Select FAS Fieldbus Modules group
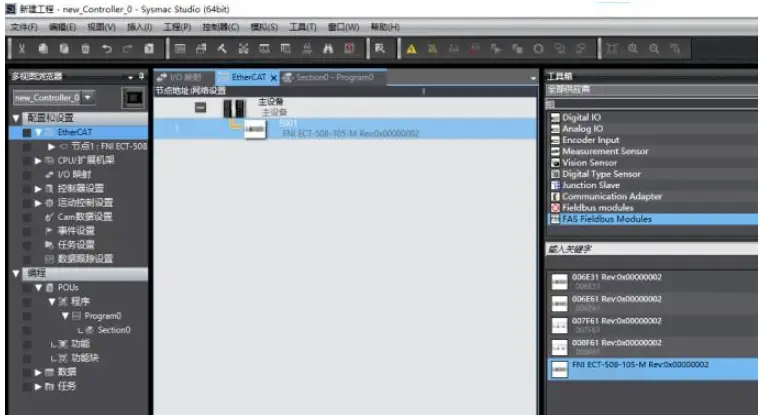 pyautogui.click(x=652, y=219)
